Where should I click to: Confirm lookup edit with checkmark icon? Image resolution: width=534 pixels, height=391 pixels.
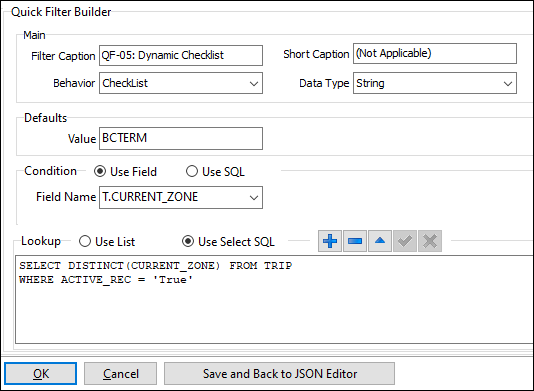405,241
